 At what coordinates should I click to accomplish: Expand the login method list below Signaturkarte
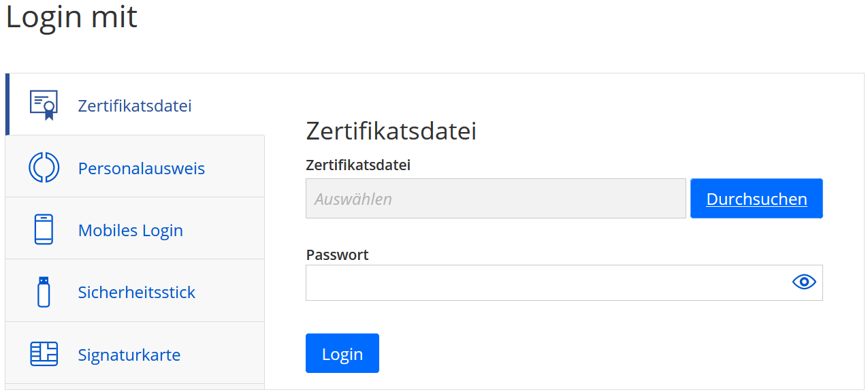point(134,389)
